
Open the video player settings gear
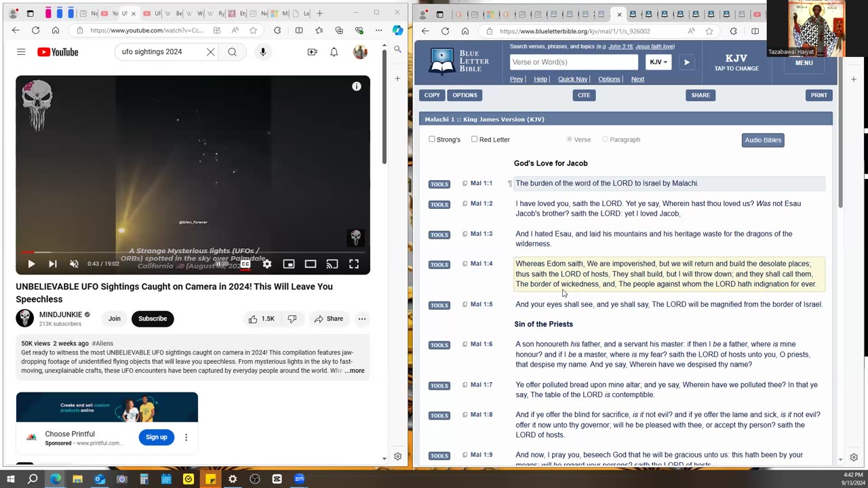tap(267, 264)
